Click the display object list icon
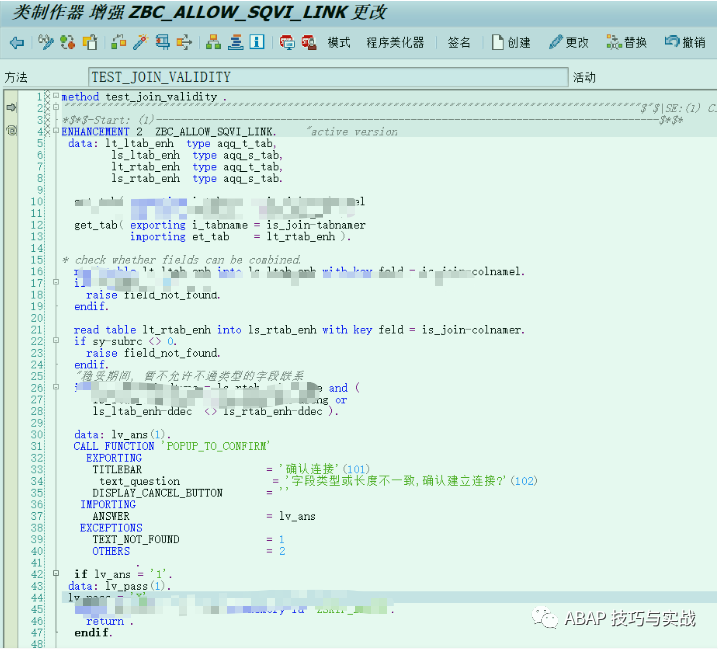 pos(184,42)
